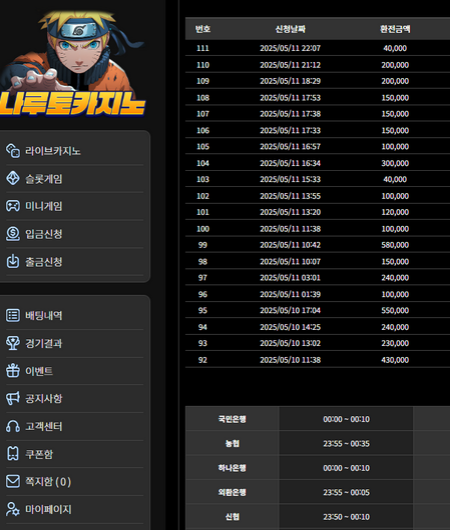Click the 신청날짜 column header
This screenshot has height=530, width=450.
coord(290,29)
